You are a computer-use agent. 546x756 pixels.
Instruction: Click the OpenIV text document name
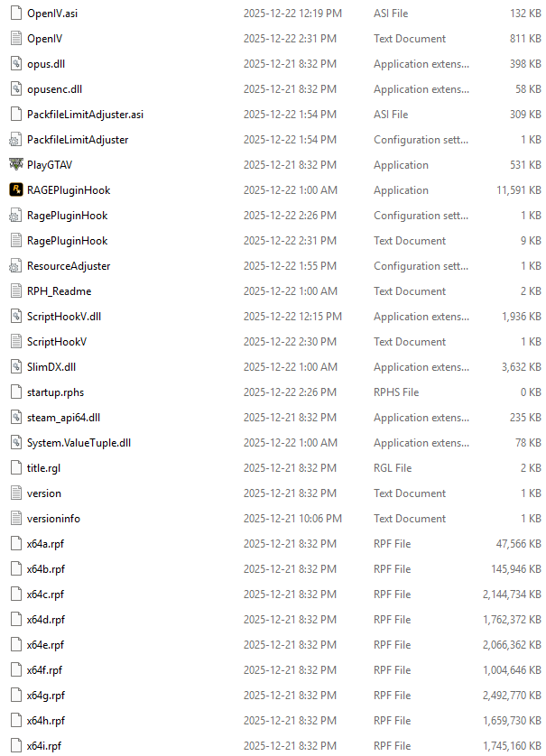[x=44, y=39]
